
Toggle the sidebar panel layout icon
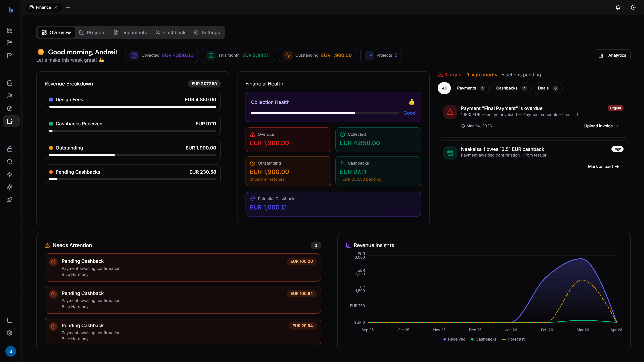[x=10, y=320]
